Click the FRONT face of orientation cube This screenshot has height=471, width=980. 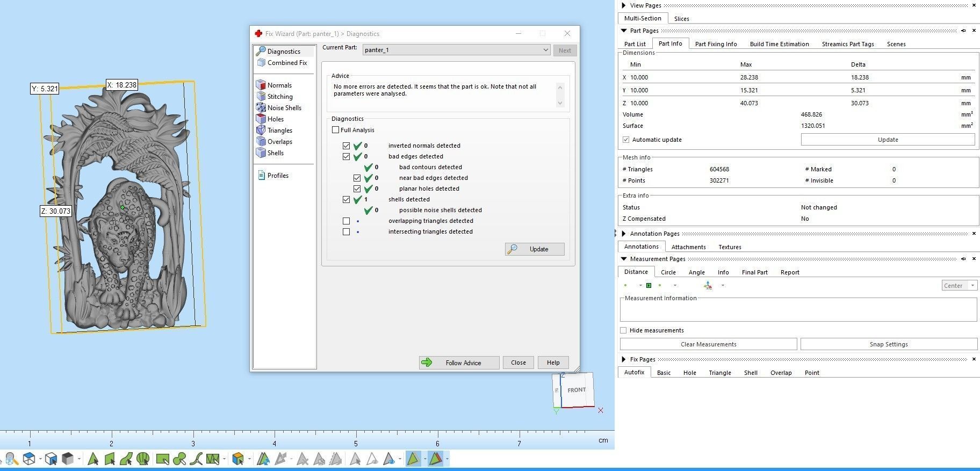click(x=577, y=390)
